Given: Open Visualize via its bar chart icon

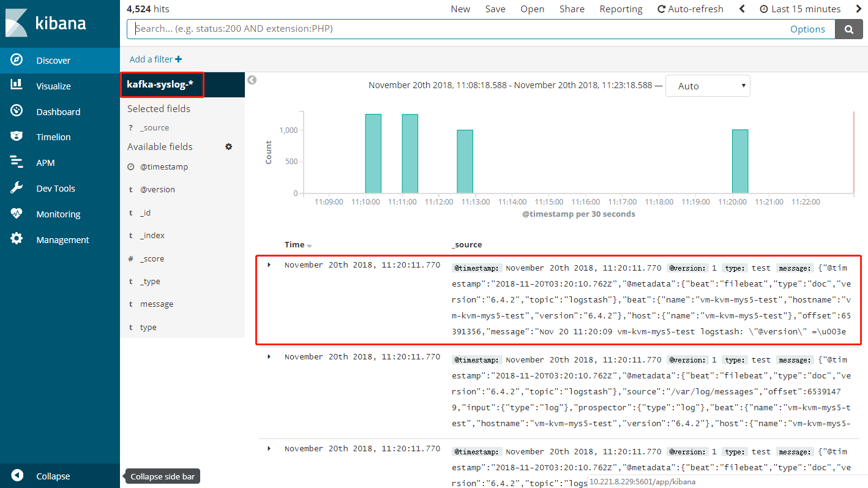Looking at the screenshot, I should click(x=17, y=86).
